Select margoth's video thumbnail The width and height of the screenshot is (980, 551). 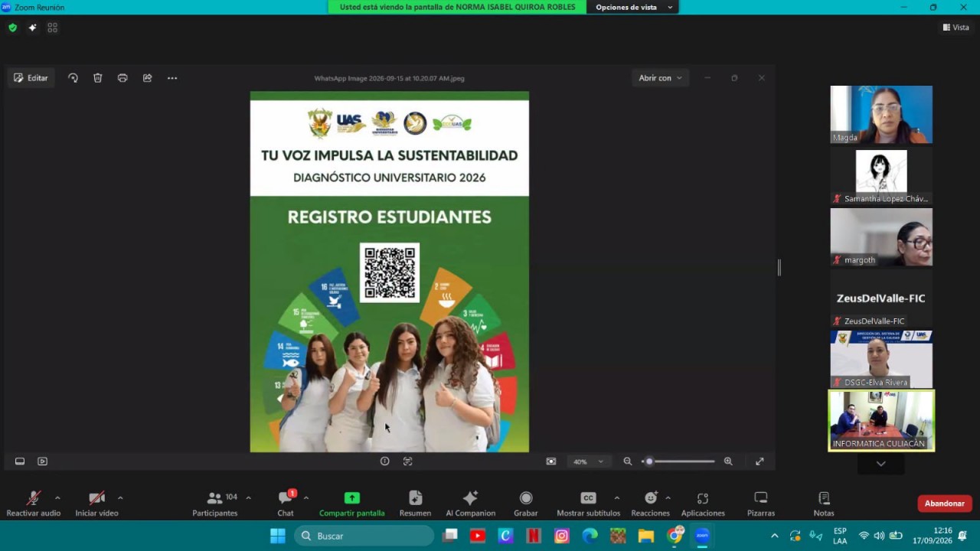(881, 237)
